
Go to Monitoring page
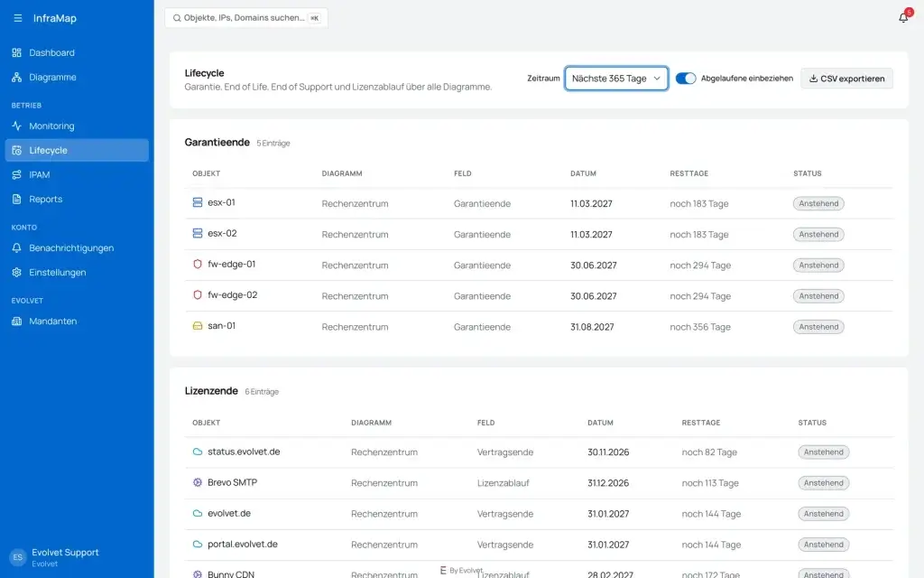pos(77,126)
